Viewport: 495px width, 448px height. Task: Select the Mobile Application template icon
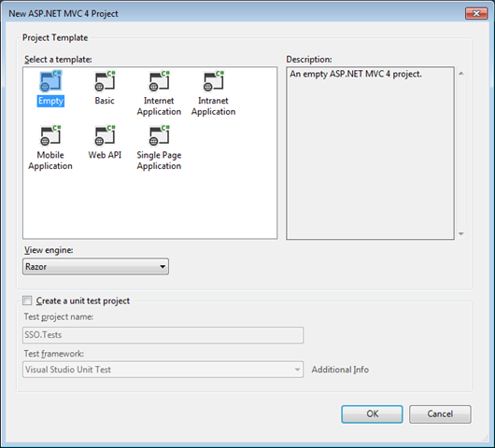(x=50, y=135)
